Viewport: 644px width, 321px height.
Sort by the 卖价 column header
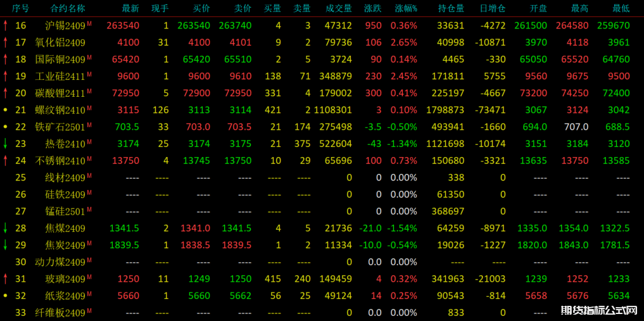[243, 8]
